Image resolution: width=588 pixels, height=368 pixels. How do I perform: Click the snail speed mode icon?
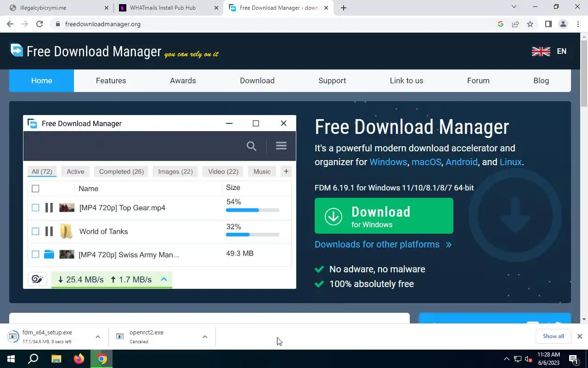point(37,279)
